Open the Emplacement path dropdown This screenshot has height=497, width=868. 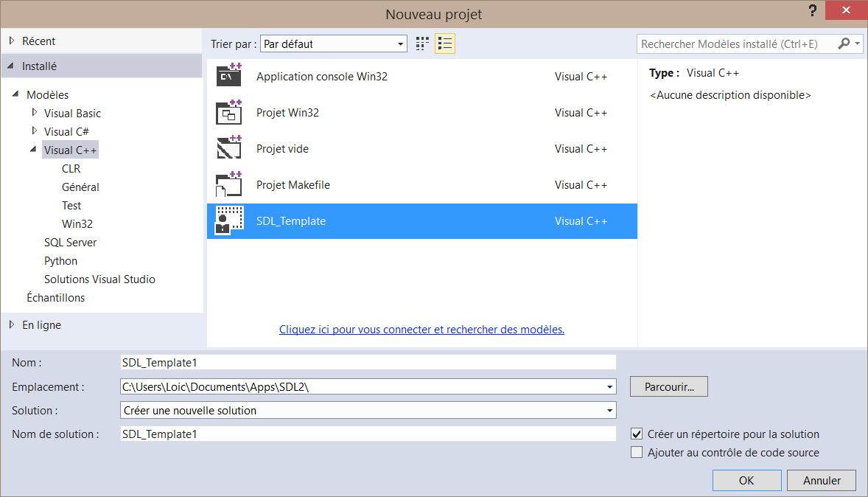click(x=609, y=386)
